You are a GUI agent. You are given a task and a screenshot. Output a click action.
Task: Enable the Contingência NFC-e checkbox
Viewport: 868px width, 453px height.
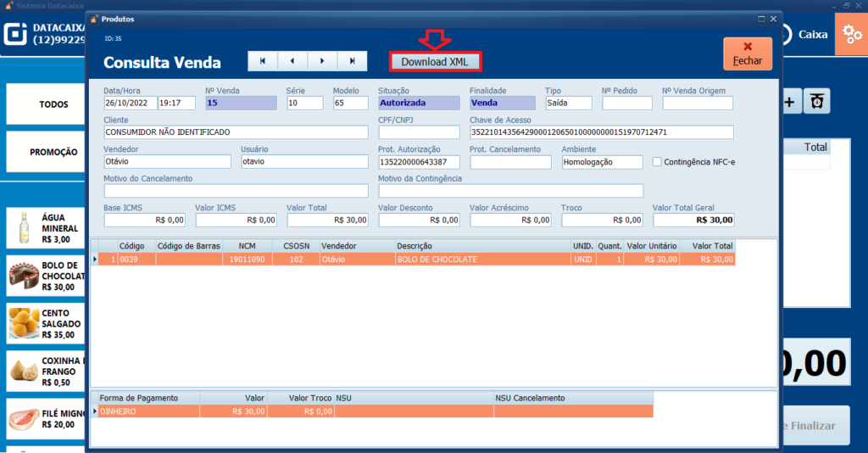click(658, 162)
